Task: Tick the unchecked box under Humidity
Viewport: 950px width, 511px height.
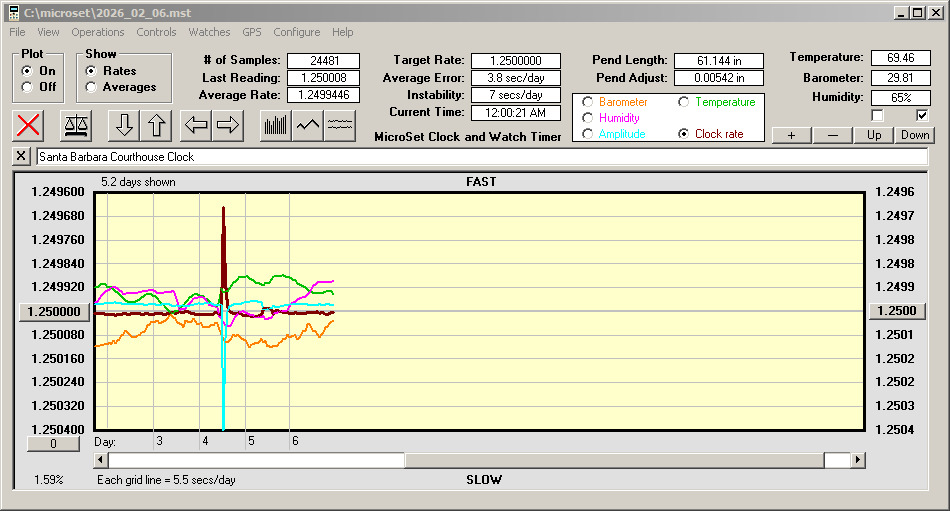Action: 878,115
